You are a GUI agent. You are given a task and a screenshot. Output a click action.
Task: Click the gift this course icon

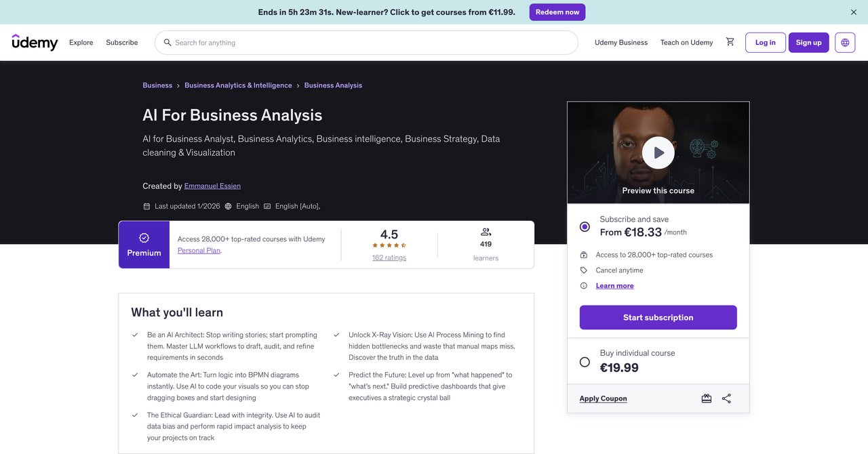[707, 398]
